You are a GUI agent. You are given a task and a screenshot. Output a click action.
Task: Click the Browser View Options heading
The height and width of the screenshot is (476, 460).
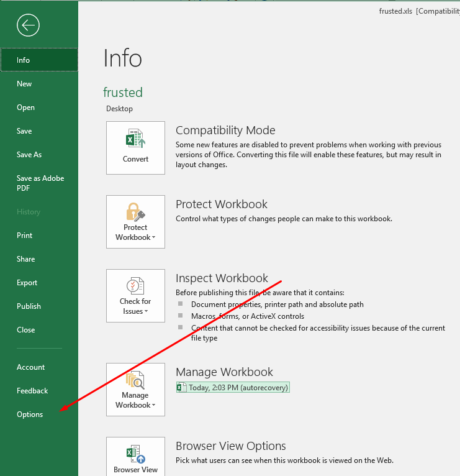tap(231, 446)
